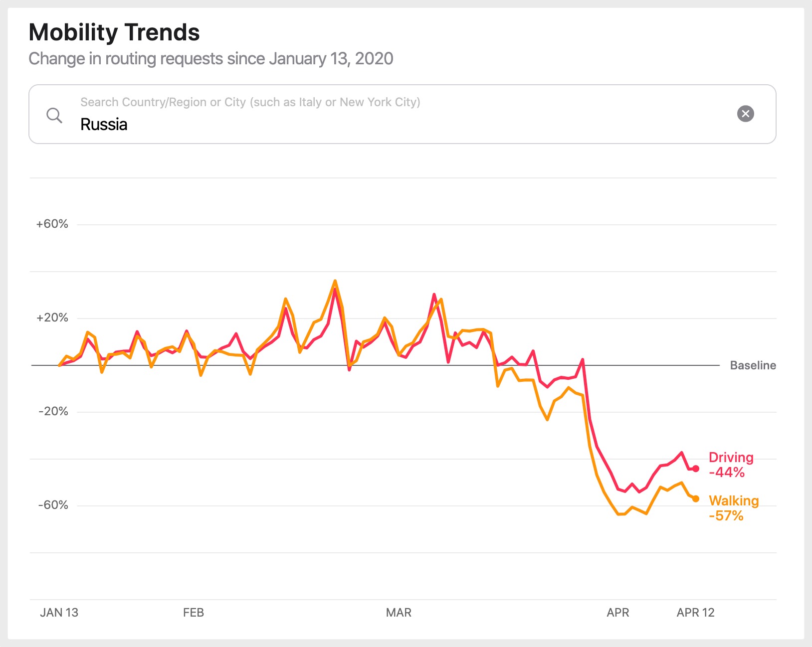Screen dimensions: 812x647
Task: Select the Driving -44% label
Action: point(730,465)
